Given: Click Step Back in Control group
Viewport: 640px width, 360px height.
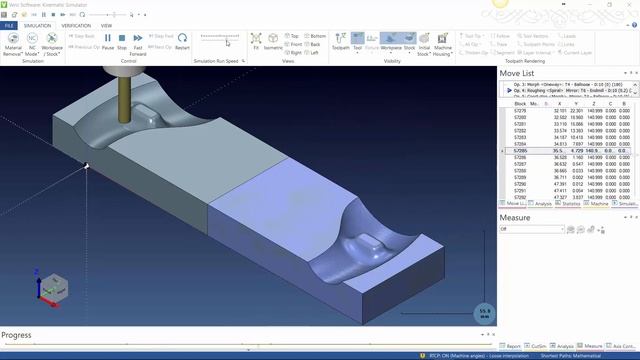Looking at the screenshot, I should point(82,36).
